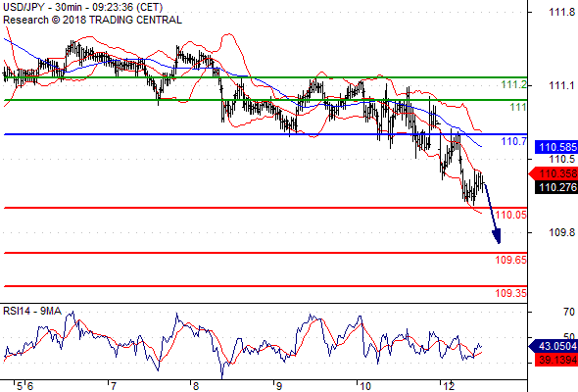This screenshot has width=578, height=392.
Task: Select the 111.2 green resistance label
Action: coord(514,85)
